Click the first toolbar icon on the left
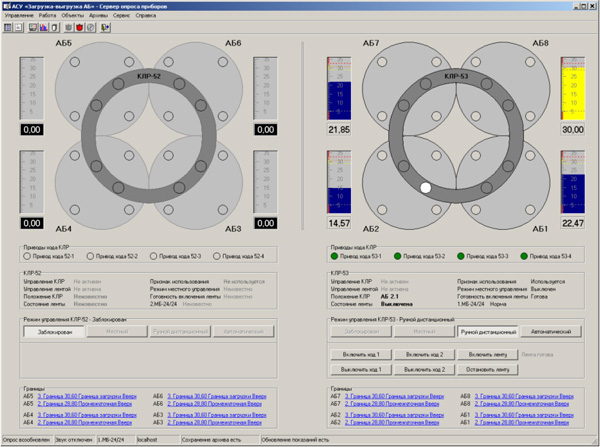 pyautogui.click(x=7, y=27)
